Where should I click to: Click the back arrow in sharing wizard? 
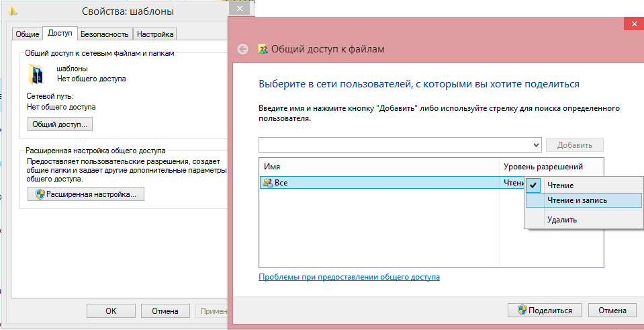coord(243,49)
